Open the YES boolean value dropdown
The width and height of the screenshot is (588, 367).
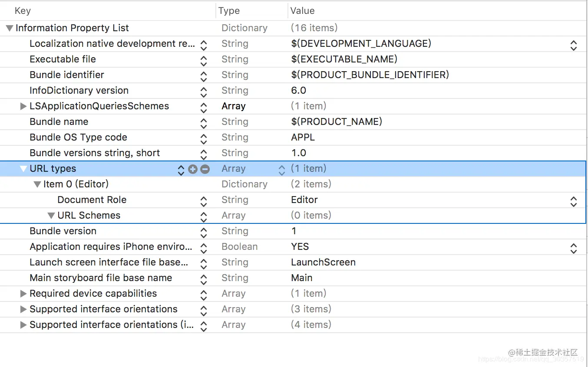tap(573, 247)
